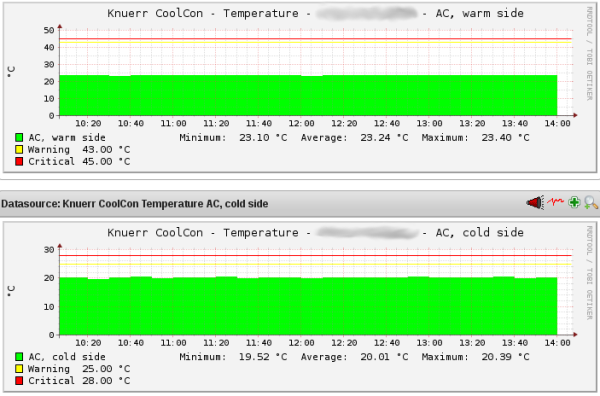600x396 pixels.
Task: Click the warm side 'Minimum: 23.10 °C' value
Action: 233,138
